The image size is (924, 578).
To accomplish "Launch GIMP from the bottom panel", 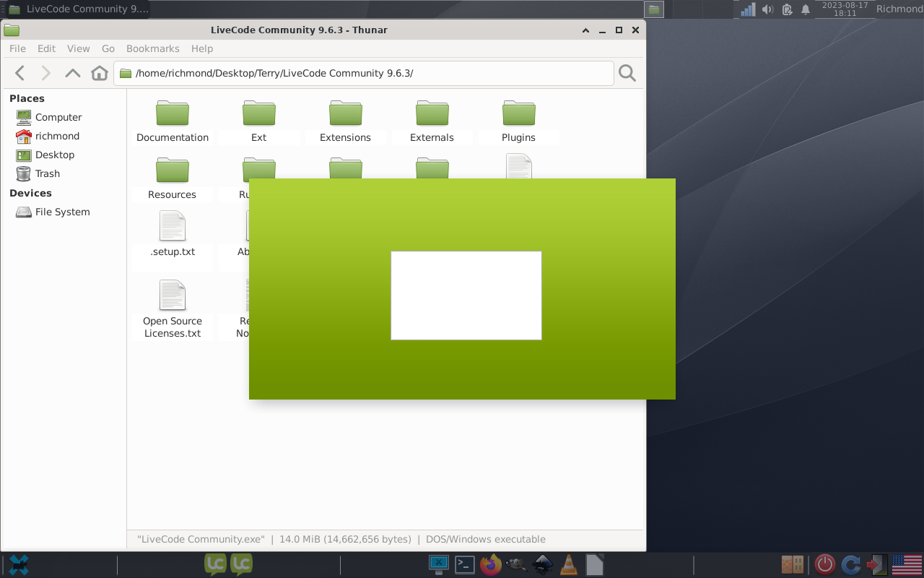I will coord(516,564).
